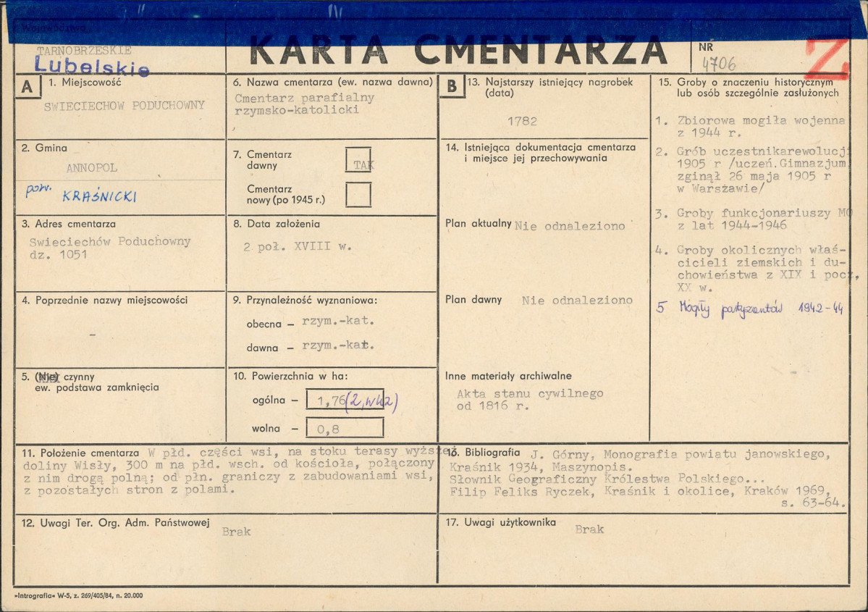Check the empty 'Cmentarz nowy' box
Viewport: 868px width, 612px height.
point(358,195)
